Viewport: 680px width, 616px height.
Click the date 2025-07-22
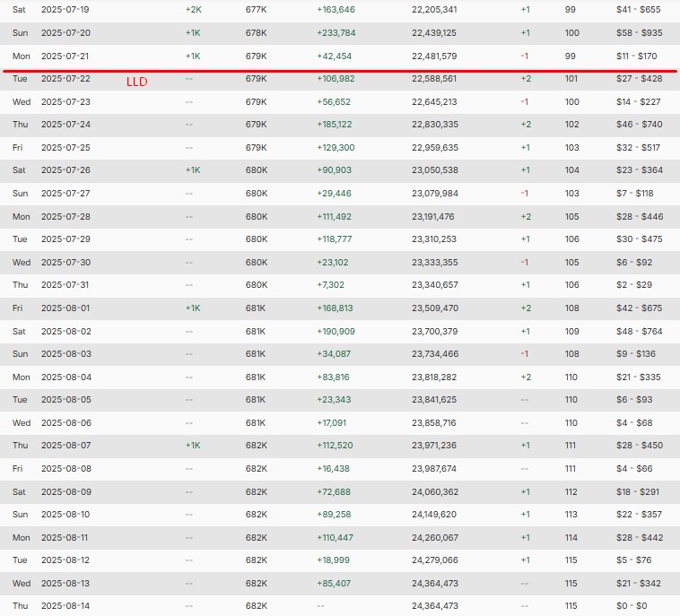tap(65, 79)
